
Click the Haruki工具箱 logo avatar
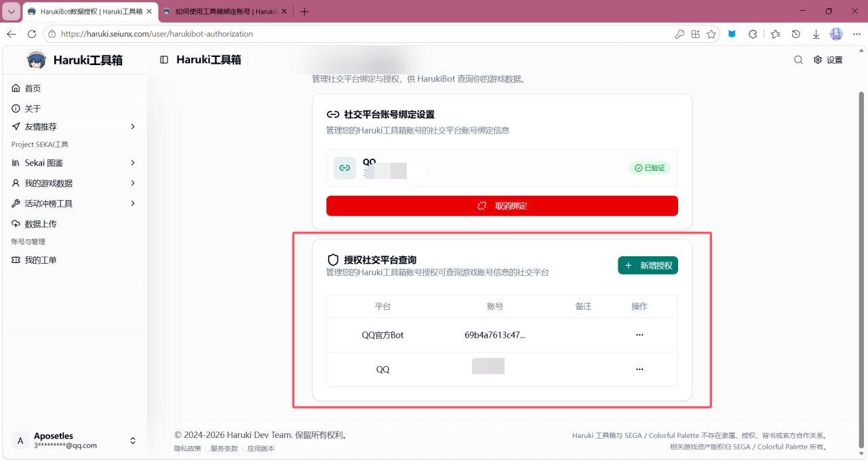point(36,60)
